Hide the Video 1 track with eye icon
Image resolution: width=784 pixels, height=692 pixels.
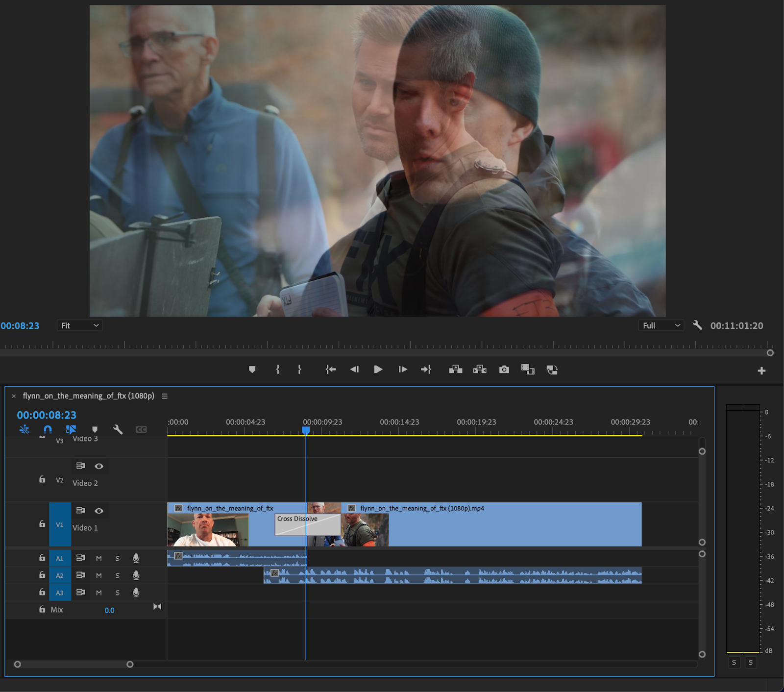pos(99,511)
